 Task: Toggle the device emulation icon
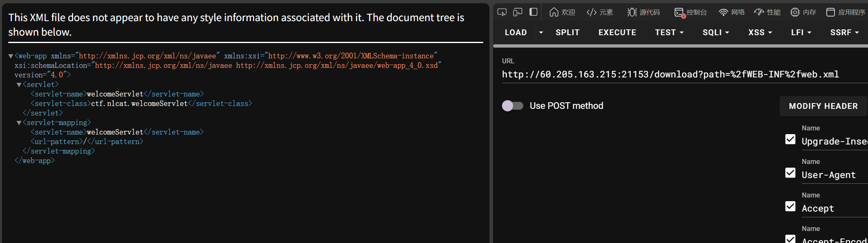pos(517,12)
